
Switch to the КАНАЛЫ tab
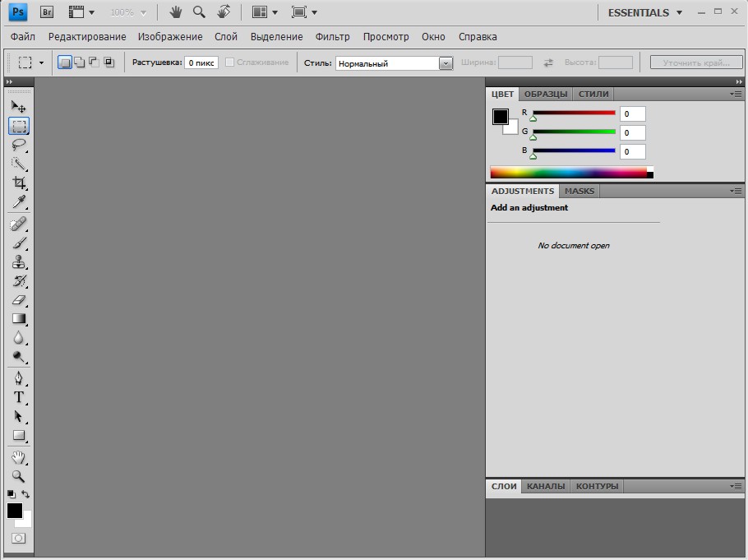546,486
